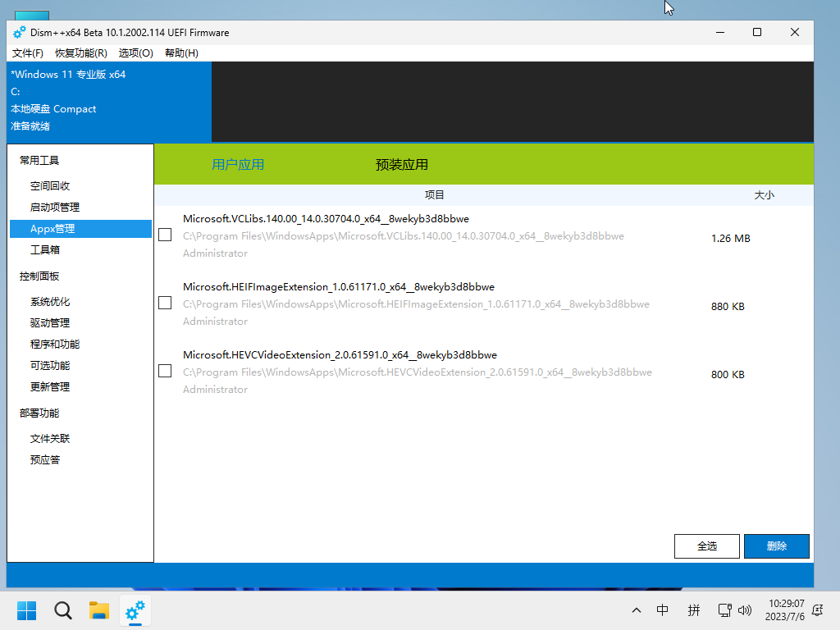Screen dimensions: 840x630
Task: Minimize the Dism++ window
Action: [720, 33]
